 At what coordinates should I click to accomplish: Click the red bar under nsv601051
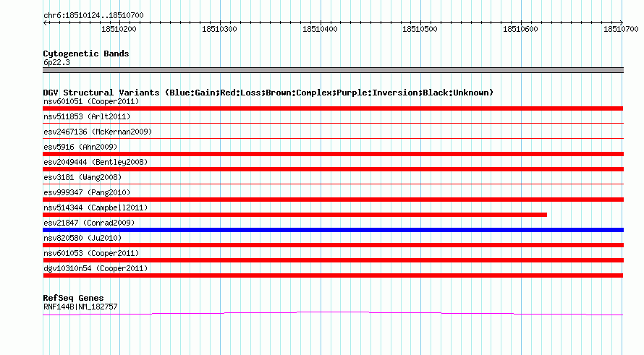tap(333, 108)
